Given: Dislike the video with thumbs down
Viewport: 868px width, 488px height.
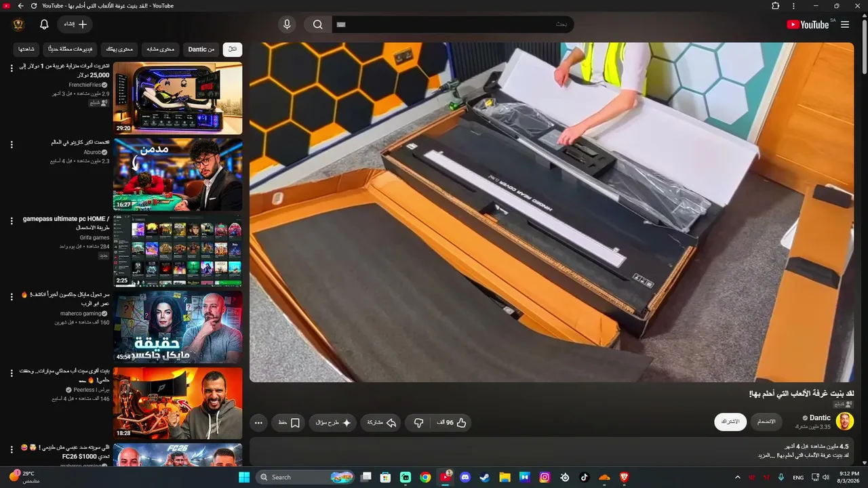Looking at the screenshot, I should pyautogui.click(x=418, y=422).
